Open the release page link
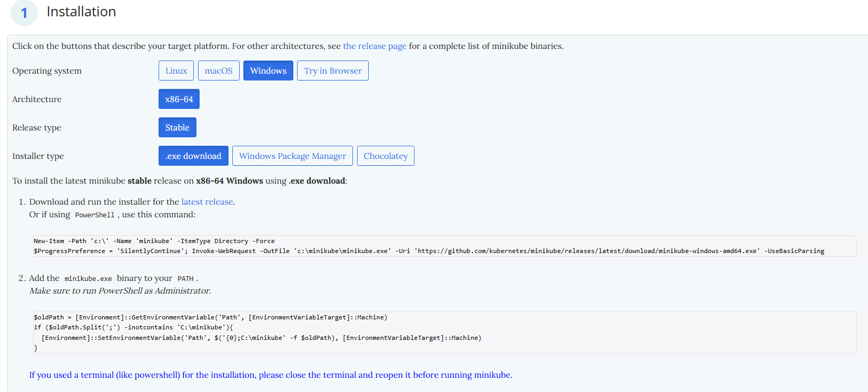The height and width of the screenshot is (392, 868). tap(374, 46)
